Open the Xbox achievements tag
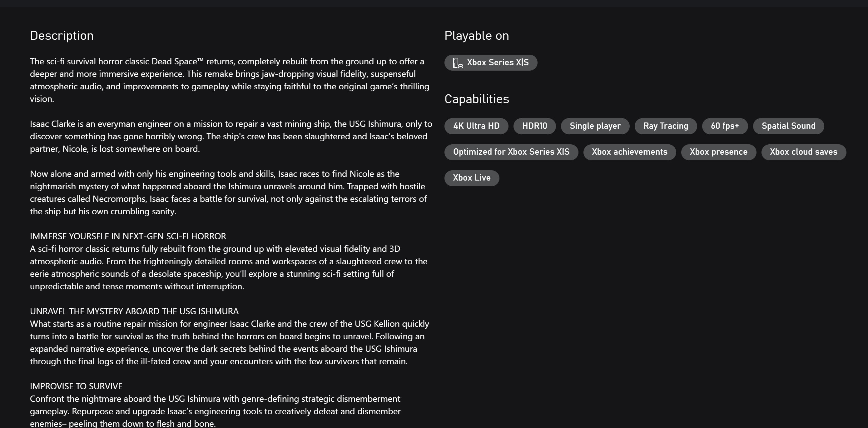868x428 pixels. point(629,152)
